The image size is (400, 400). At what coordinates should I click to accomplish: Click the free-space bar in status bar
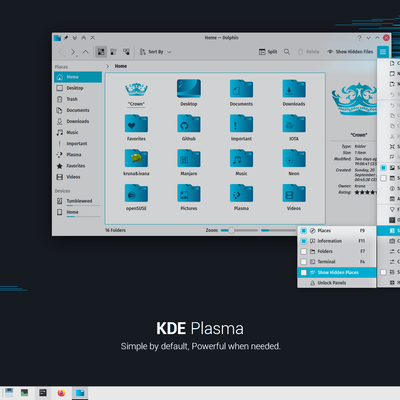click(x=279, y=230)
